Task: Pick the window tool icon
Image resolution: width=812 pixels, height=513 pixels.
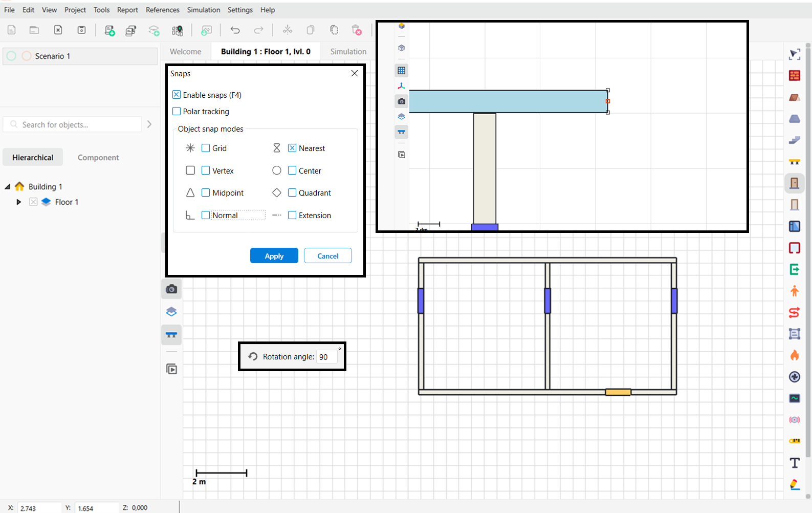Action: coord(794,226)
